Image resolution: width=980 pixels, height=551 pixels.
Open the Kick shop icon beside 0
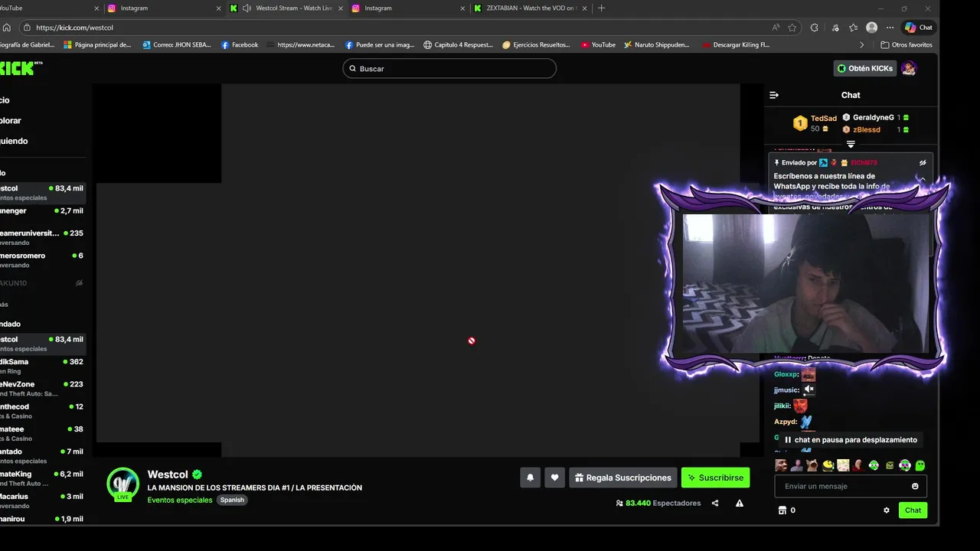coord(782,510)
